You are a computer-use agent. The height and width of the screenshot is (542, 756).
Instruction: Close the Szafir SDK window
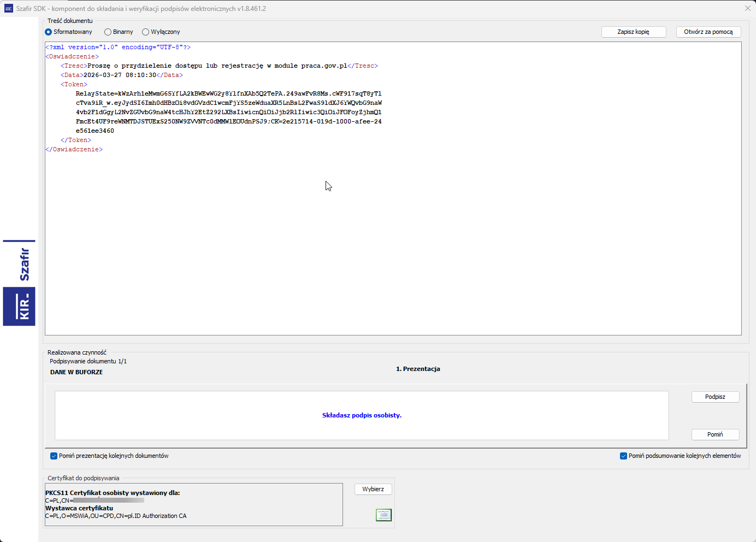[x=747, y=8]
